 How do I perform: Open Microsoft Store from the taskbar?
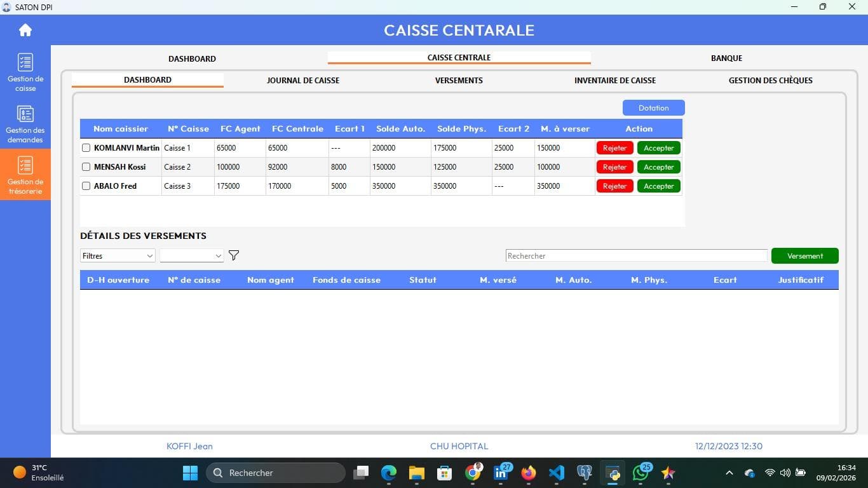coord(444,473)
